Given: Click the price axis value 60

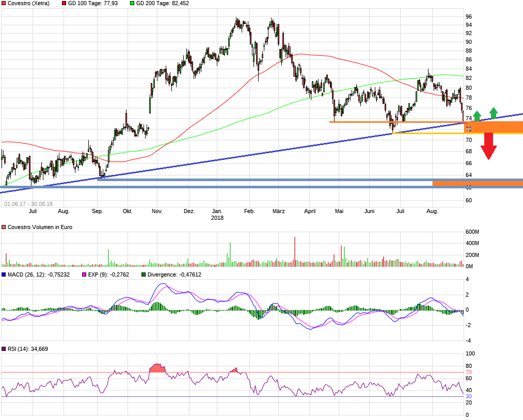Looking at the screenshot, I should (469, 200).
